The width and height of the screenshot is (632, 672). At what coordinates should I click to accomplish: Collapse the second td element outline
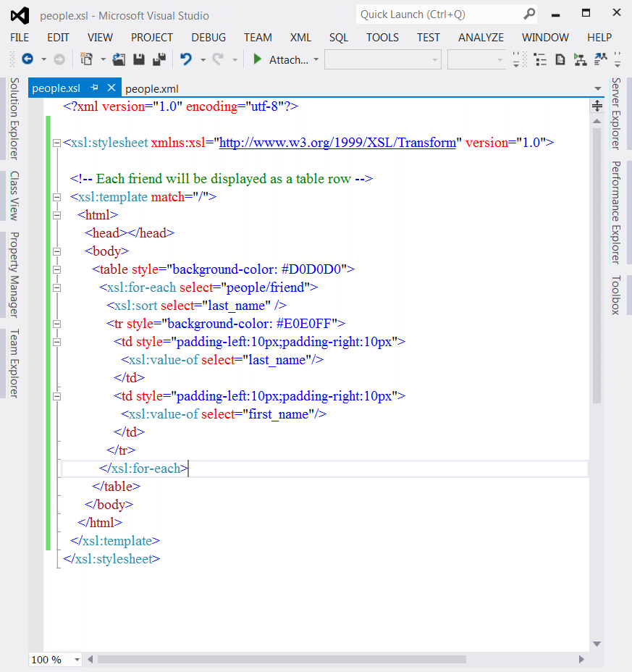coord(56,396)
